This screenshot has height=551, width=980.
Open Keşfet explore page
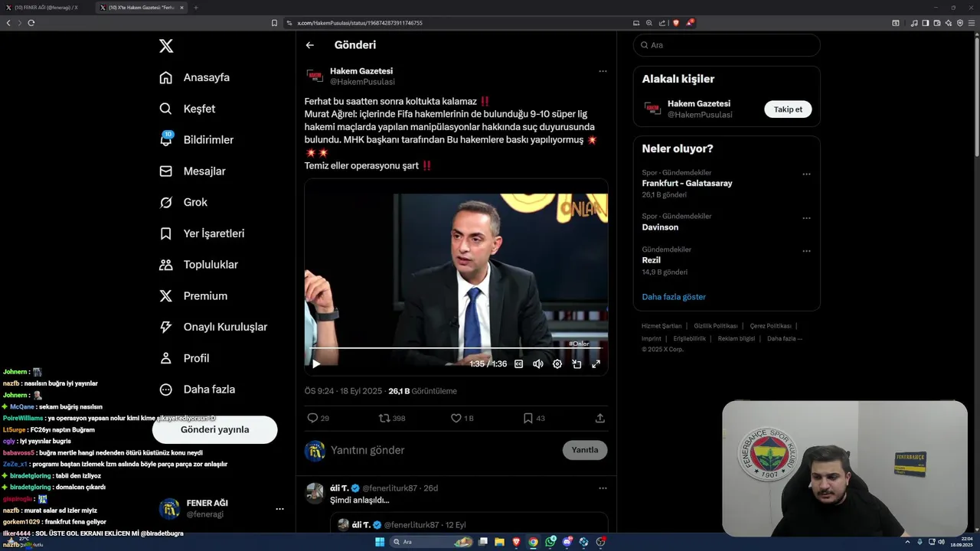(x=188, y=109)
